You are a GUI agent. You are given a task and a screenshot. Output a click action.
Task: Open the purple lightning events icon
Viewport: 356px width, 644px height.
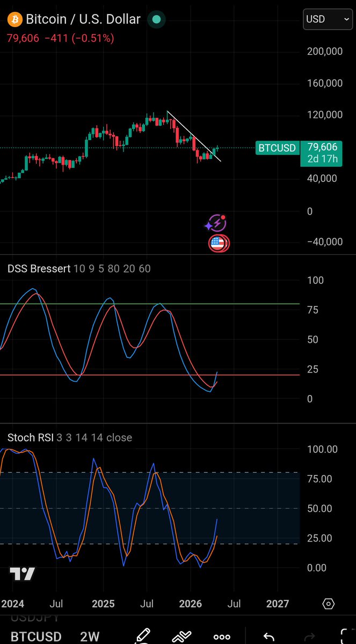coord(216,223)
